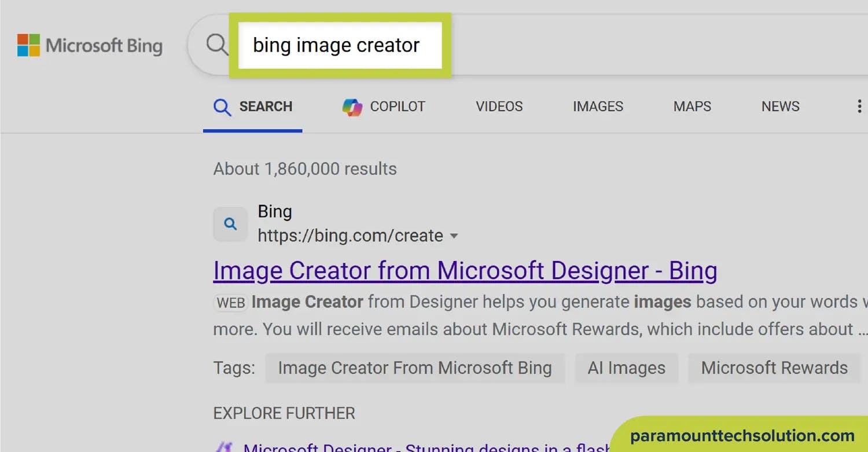Viewport: 868px width, 452px height.
Task: Select the AI Images tag
Action: [x=626, y=368]
